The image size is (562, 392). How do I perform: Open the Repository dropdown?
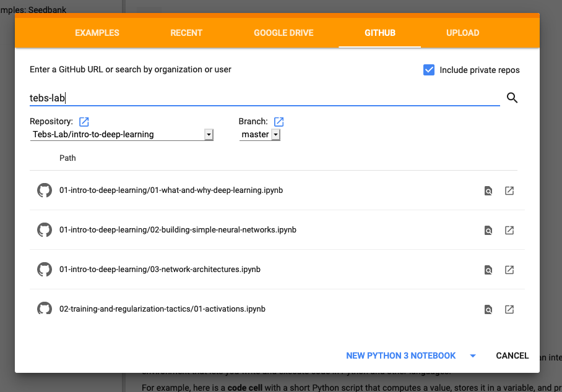[121, 135]
